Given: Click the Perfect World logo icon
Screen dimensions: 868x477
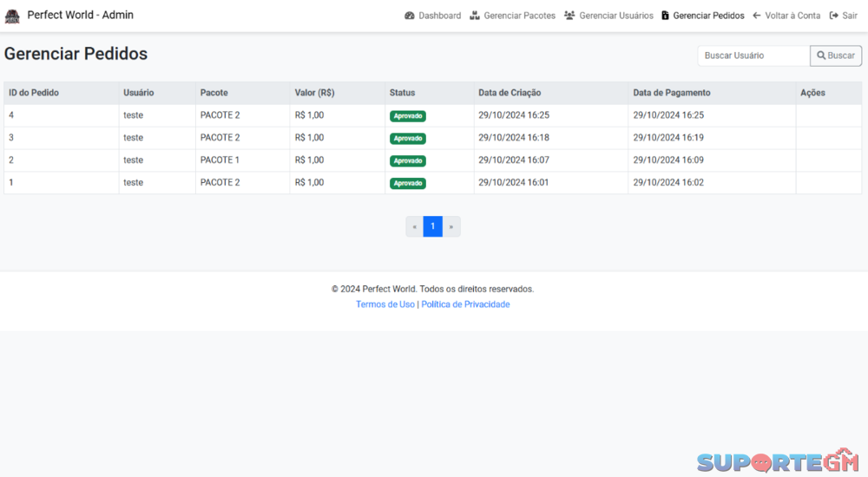Looking at the screenshot, I should pos(12,16).
